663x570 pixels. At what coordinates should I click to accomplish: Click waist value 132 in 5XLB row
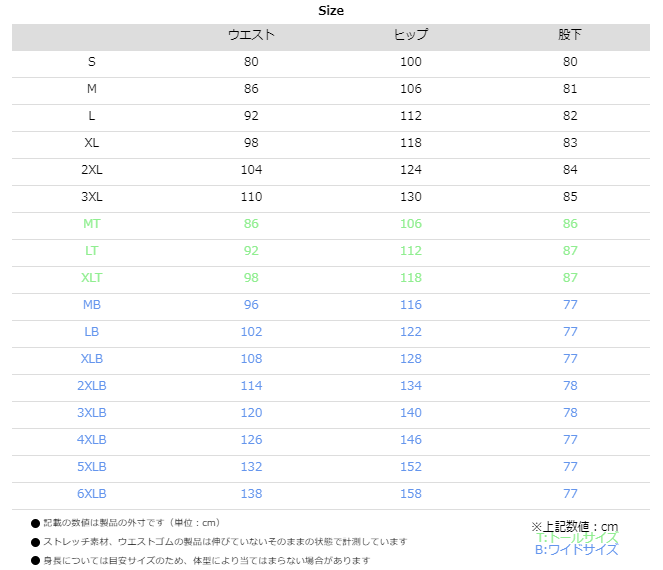[251, 467]
